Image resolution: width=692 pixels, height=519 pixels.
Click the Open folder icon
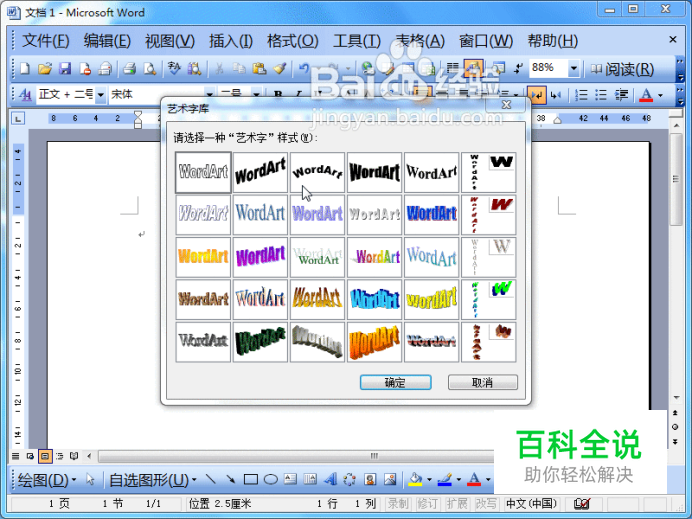pyautogui.click(x=45, y=68)
